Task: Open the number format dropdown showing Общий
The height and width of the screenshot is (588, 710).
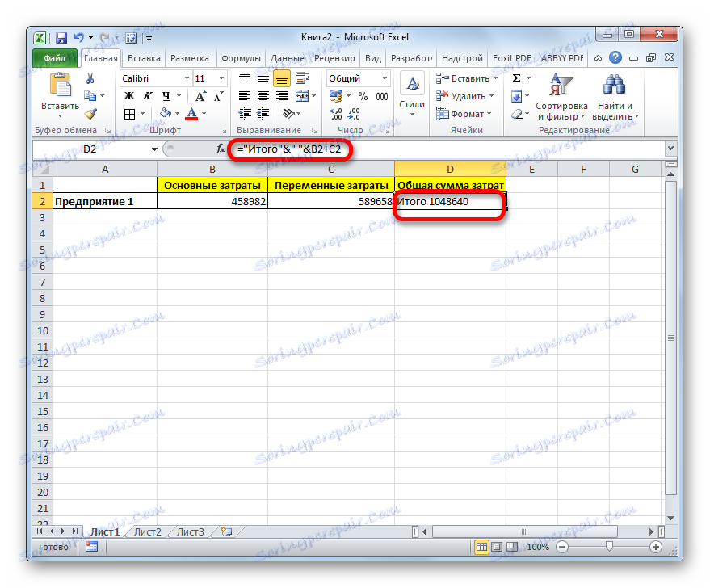Action: tap(385, 78)
